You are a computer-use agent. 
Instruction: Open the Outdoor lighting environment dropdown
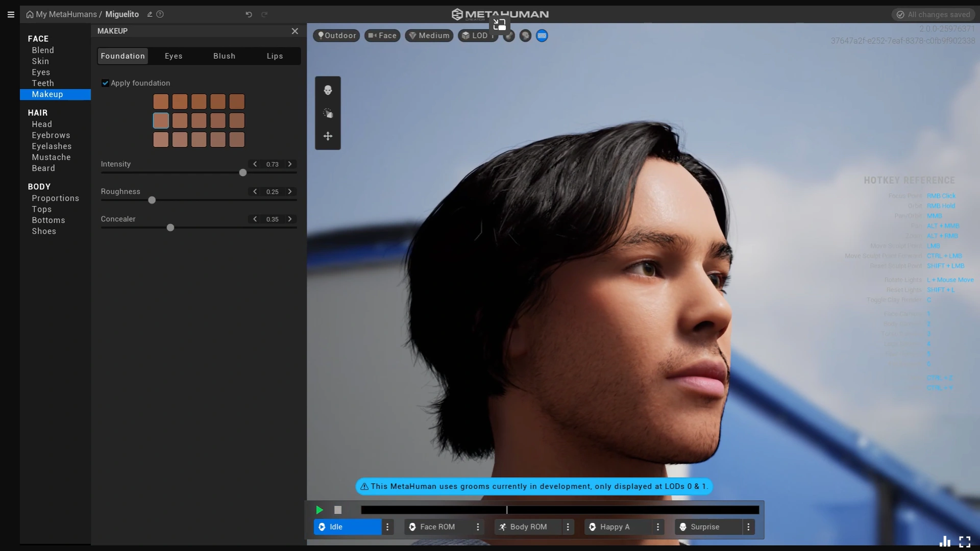click(x=336, y=36)
